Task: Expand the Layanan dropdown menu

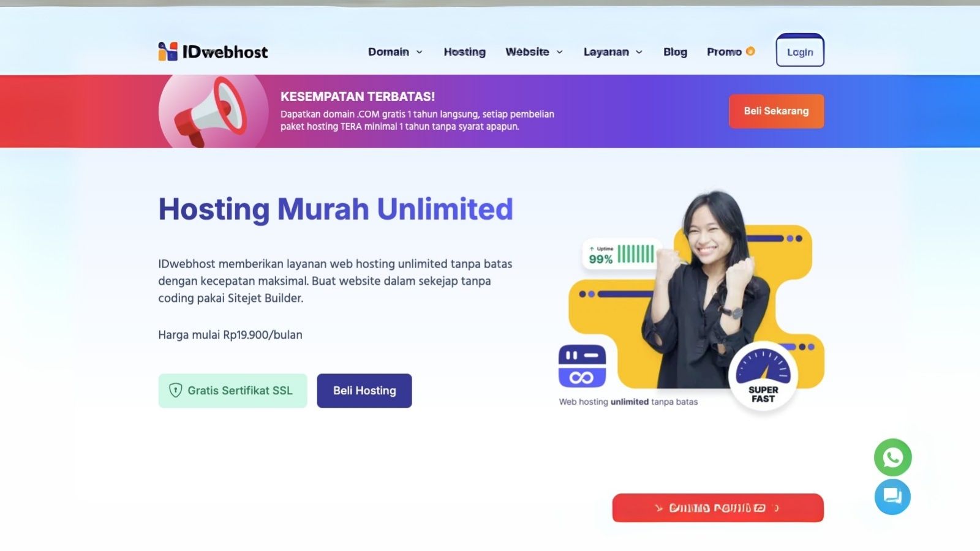Action: (612, 52)
